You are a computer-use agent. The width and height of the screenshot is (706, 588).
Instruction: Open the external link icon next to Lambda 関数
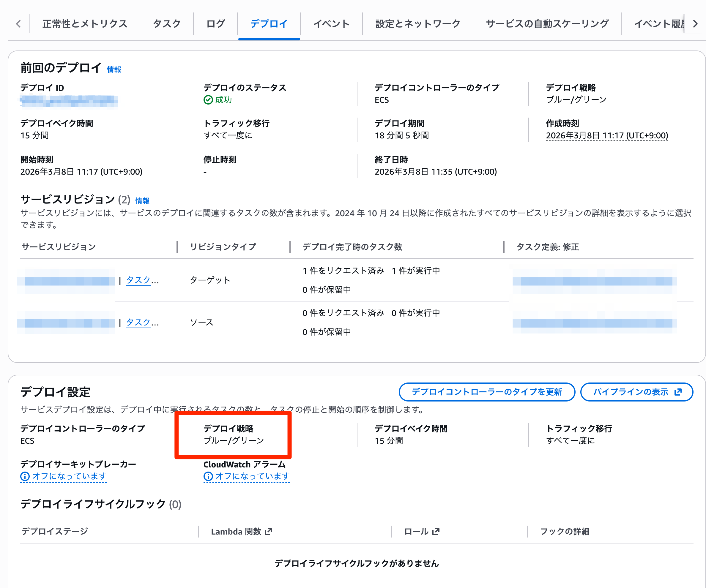click(269, 532)
